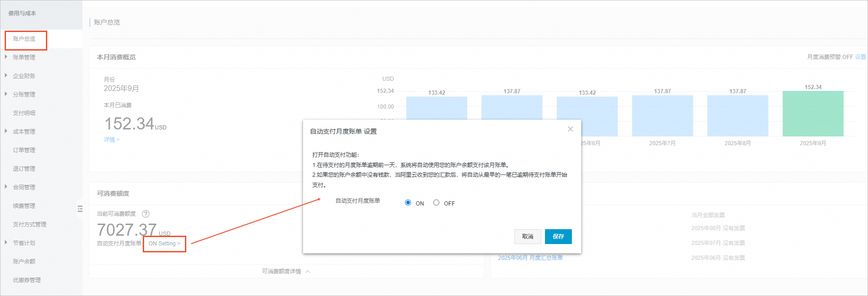This screenshot has height=296, width=868.
Task: Open the 2025年06月 月度汇总账单 link
Action: 530,258
